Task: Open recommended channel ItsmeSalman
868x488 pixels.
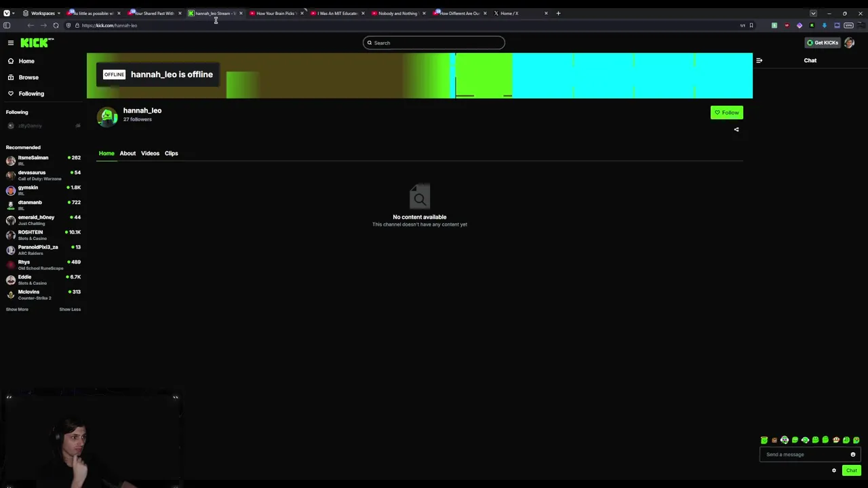Action: point(43,161)
